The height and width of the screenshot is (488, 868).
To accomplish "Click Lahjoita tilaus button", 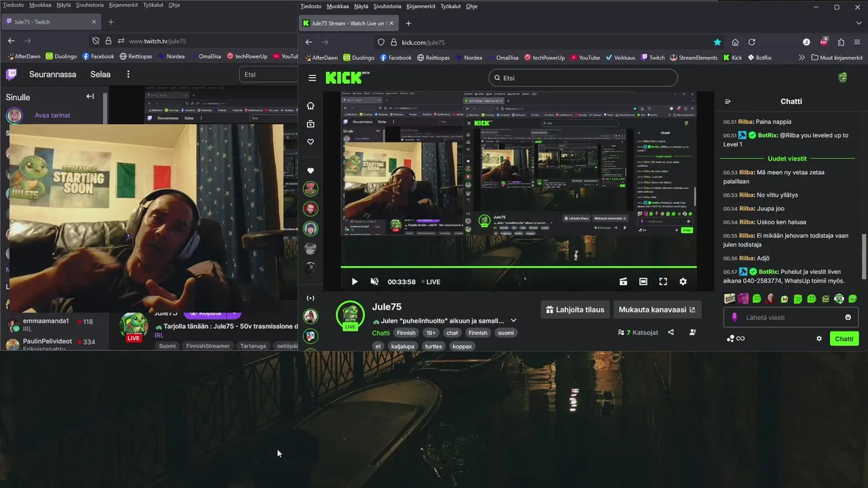I will click(576, 310).
